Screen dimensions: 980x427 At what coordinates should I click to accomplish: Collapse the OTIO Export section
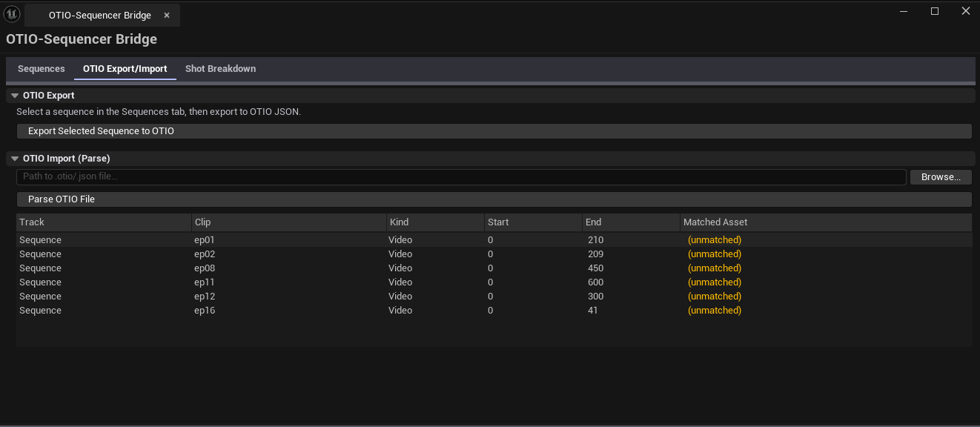point(15,96)
